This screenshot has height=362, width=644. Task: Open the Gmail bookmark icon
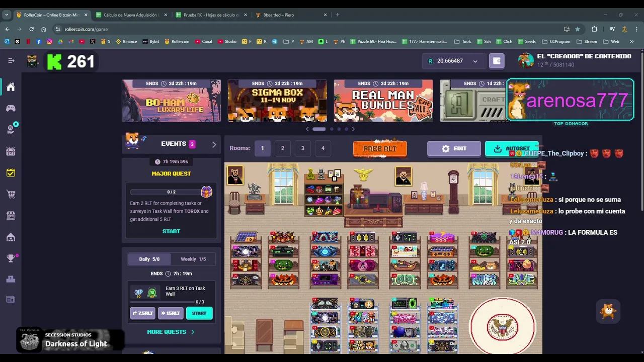point(71,41)
